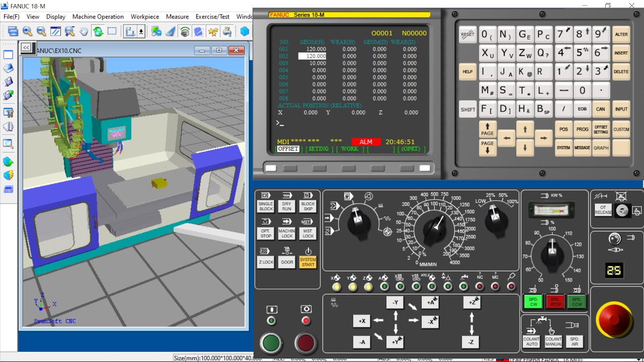Toggle the OPT. STOP button
644x362 pixels.
(266, 233)
